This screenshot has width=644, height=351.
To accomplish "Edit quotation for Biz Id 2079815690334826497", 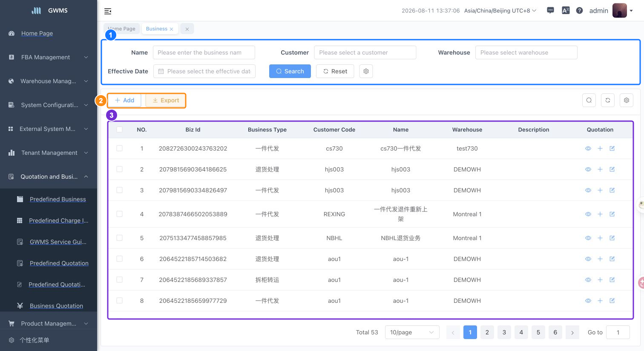I will pos(612,190).
